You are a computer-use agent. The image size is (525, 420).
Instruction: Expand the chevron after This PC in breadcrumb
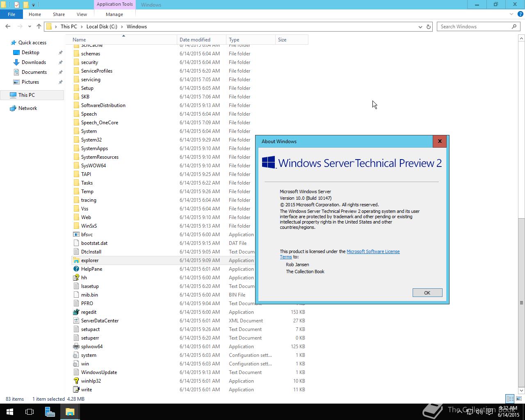82,27
